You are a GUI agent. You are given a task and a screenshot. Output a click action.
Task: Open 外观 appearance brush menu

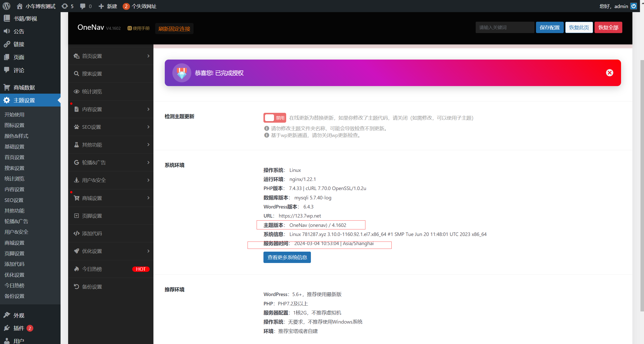click(30, 315)
